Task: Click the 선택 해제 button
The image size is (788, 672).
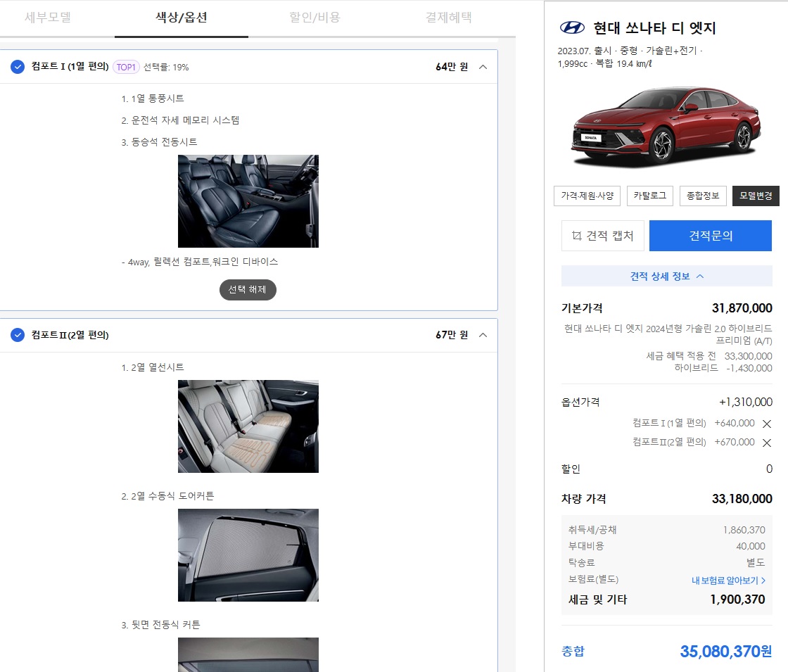Action: 248,290
